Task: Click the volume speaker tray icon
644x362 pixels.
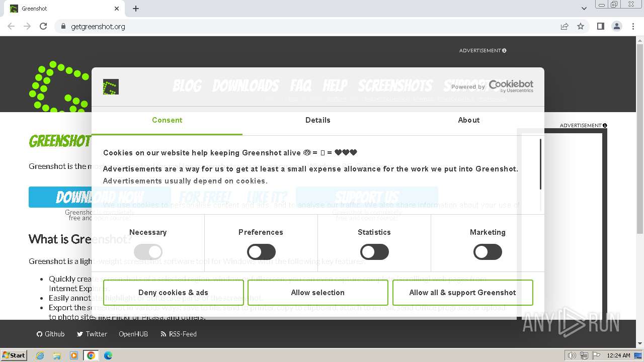Action: pos(572,355)
